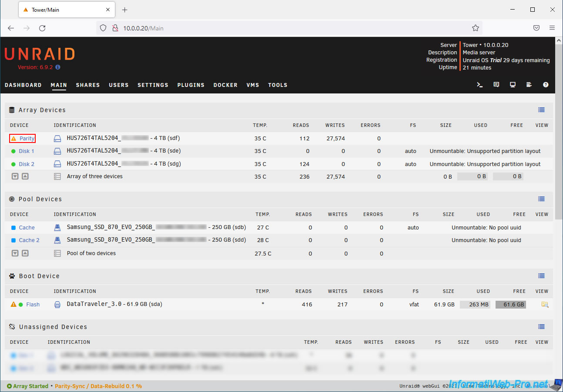
Task: Toggle the Boot Device list view icon
Action: pyautogui.click(x=541, y=276)
